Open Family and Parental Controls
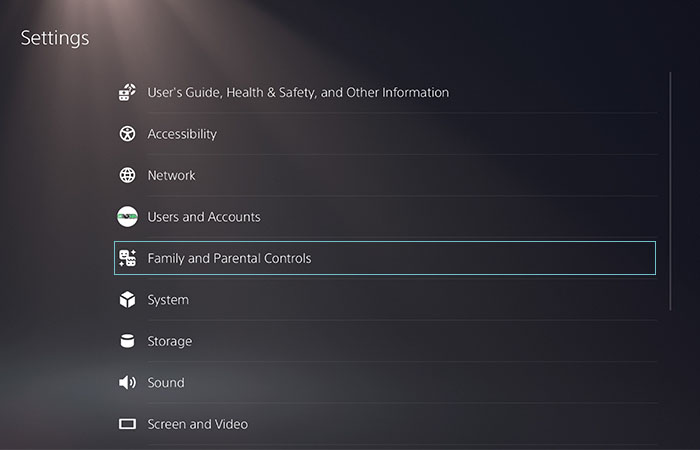700x450 pixels. click(385, 258)
